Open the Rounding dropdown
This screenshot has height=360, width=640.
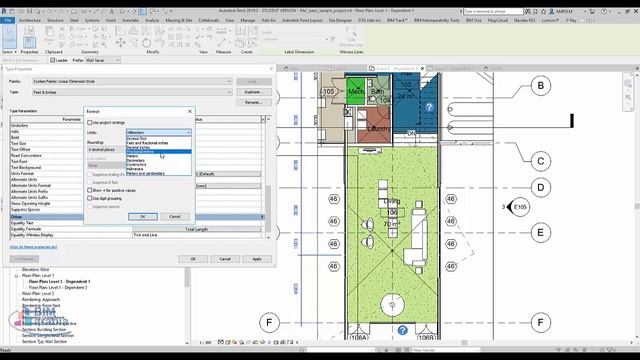pos(106,150)
